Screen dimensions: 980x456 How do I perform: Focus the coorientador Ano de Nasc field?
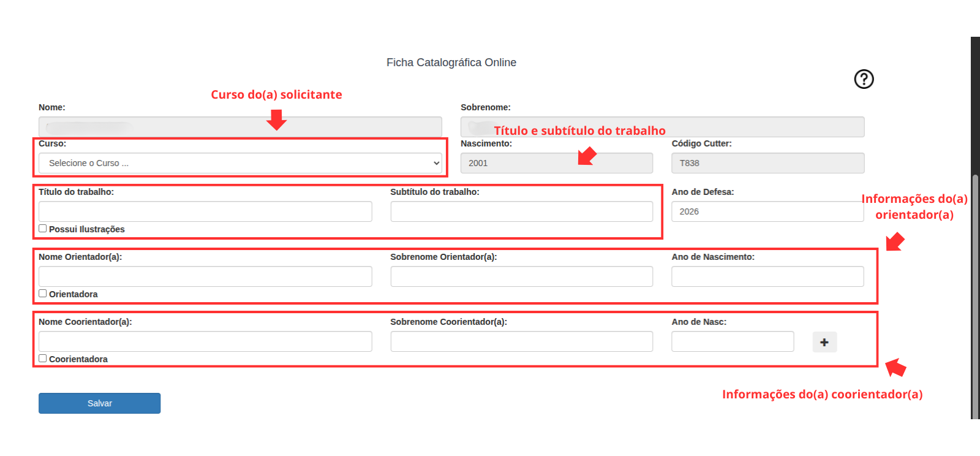coord(732,341)
